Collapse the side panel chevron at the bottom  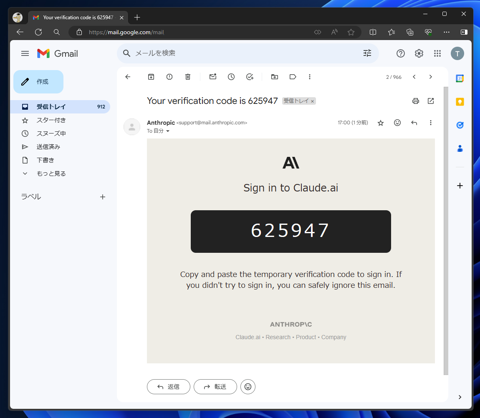[x=460, y=397]
